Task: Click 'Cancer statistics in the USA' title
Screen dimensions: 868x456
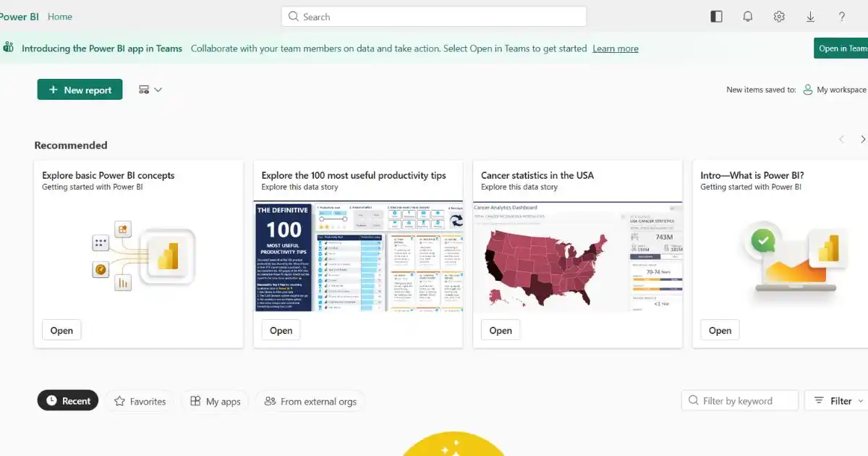Action: pos(537,175)
